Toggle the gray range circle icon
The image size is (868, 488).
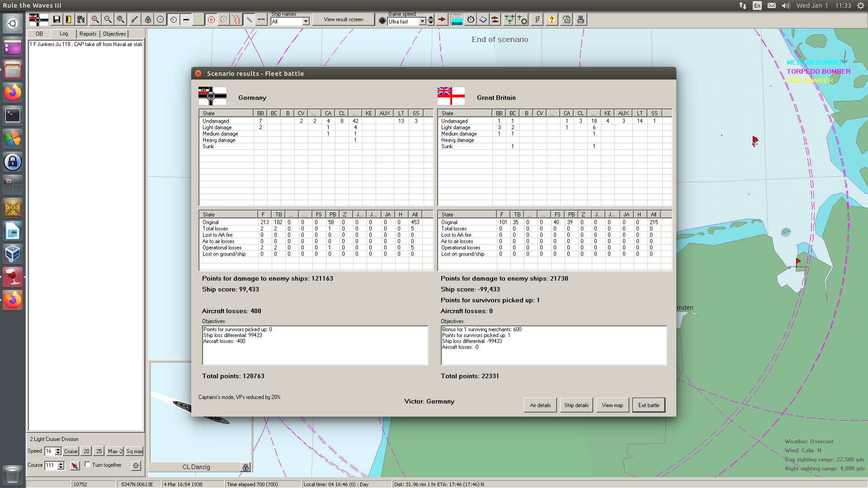224,19
